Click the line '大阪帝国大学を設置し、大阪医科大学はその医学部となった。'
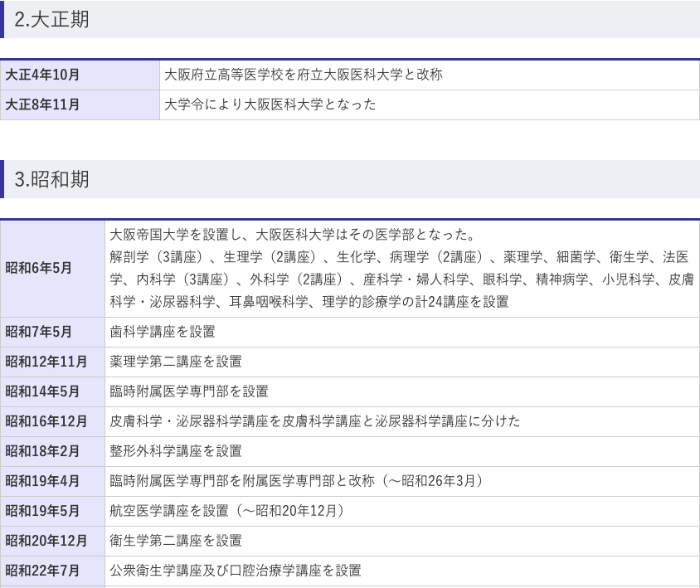 tap(293, 235)
